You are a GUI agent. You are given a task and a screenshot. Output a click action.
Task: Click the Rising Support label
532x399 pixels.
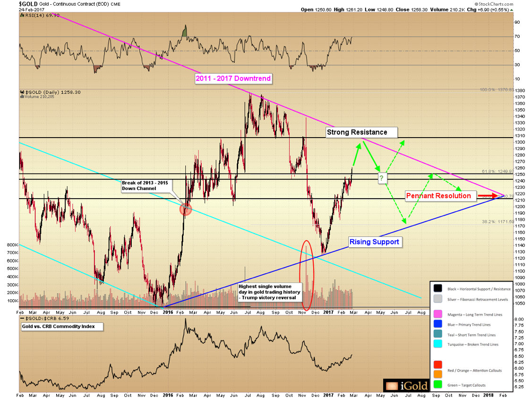tap(374, 242)
